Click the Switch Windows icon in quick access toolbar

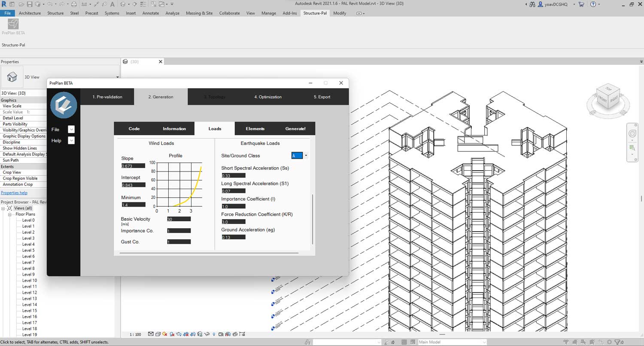[x=162, y=4]
